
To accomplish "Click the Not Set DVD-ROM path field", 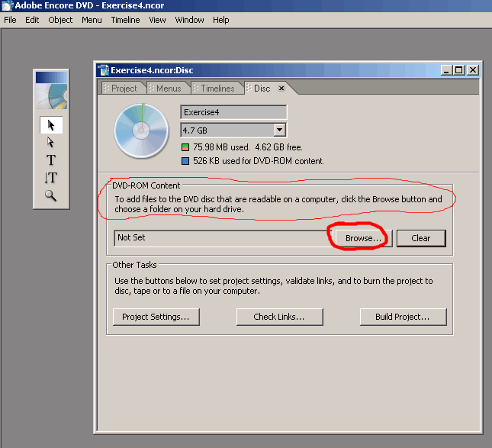I will tap(223, 238).
